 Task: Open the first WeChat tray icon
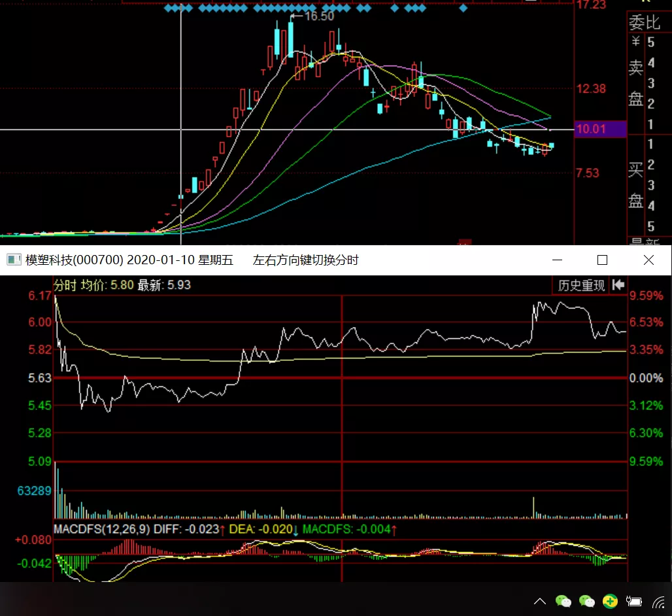563,601
